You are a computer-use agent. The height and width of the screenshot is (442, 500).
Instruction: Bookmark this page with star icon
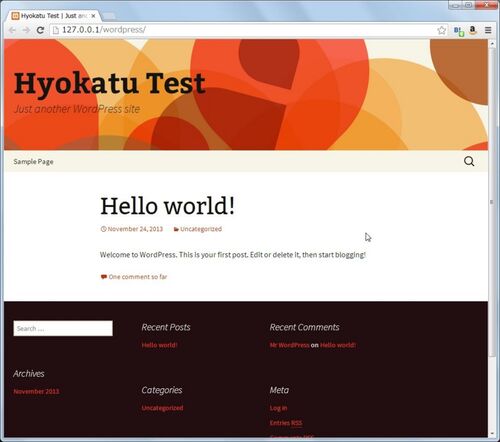(x=442, y=30)
